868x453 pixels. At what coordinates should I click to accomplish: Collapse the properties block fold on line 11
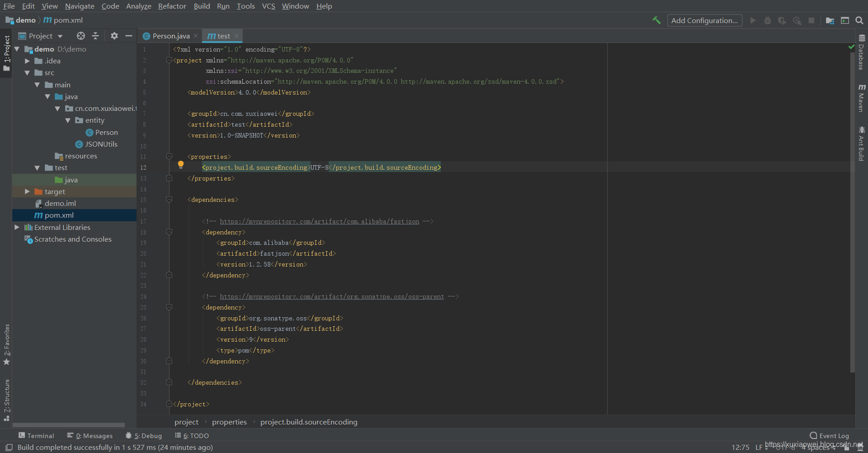(x=169, y=156)
